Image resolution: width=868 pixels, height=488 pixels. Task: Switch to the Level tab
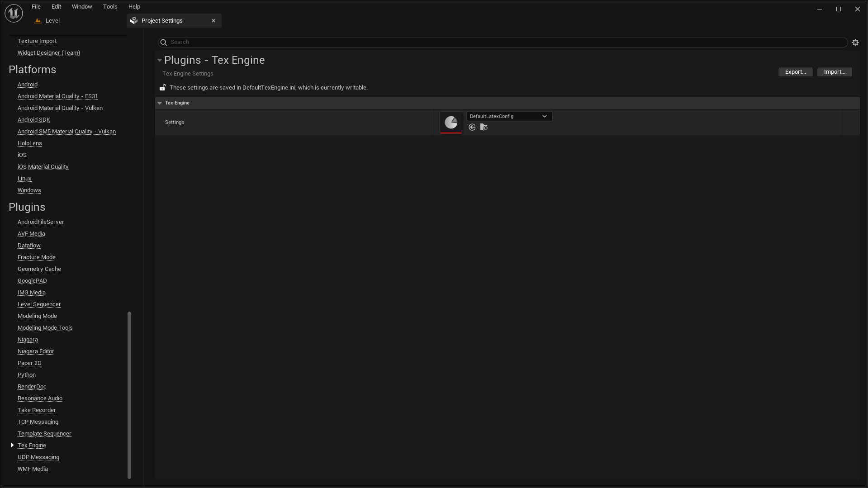[x=52, y=20]
